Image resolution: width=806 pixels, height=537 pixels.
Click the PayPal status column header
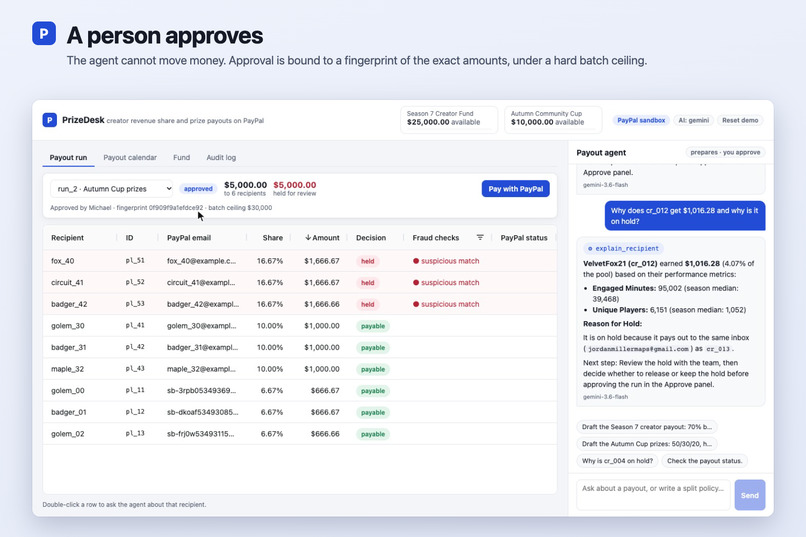pos(524,237)
